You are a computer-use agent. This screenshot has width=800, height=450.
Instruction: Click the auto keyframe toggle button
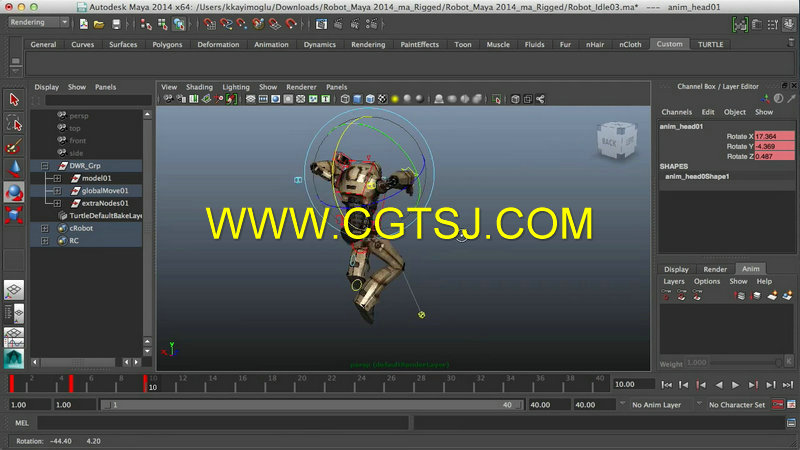(x=778, y=405)
